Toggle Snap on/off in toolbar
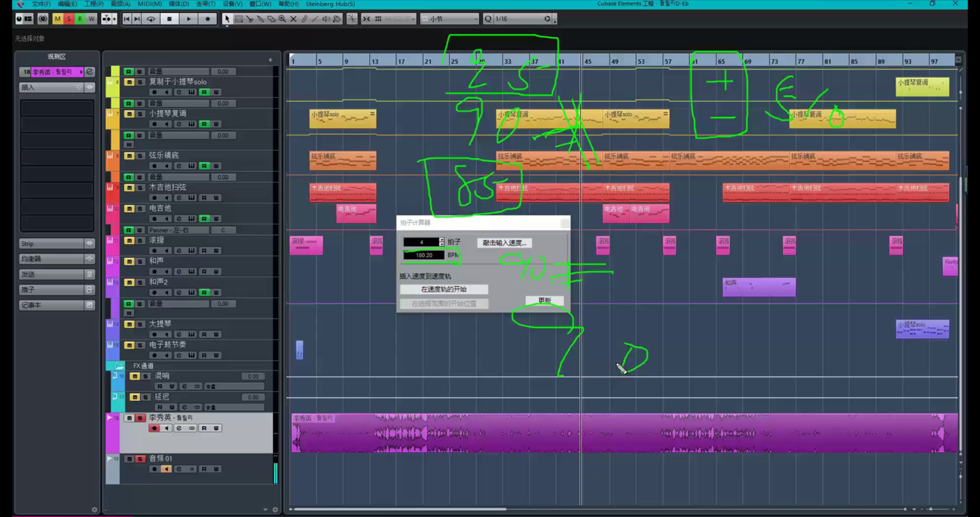Image resolution: width=980 pixels, height=517 pixels. pos(366,19)
